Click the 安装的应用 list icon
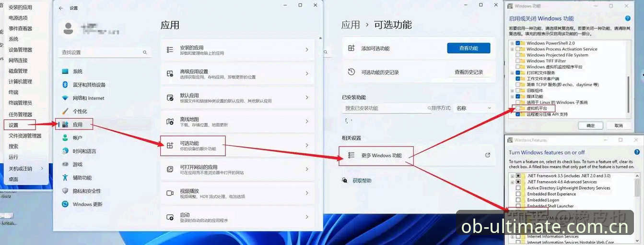 pos(170,49)
